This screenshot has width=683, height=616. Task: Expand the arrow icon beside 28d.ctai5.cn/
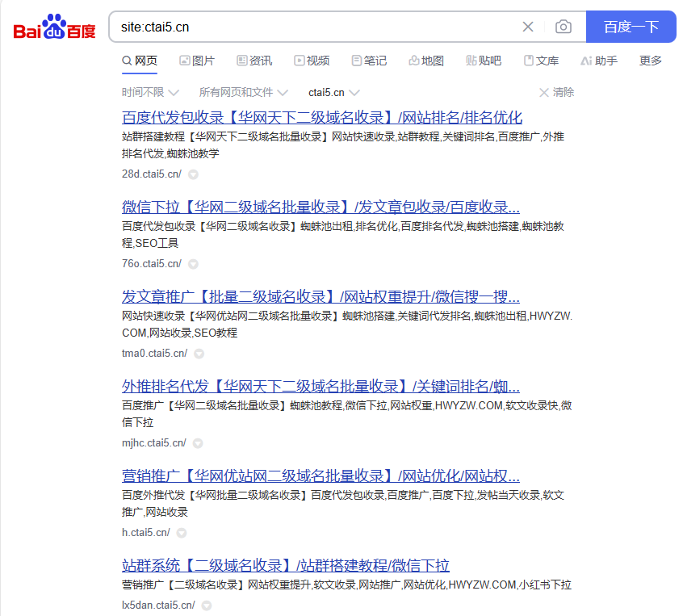point(193,174)
